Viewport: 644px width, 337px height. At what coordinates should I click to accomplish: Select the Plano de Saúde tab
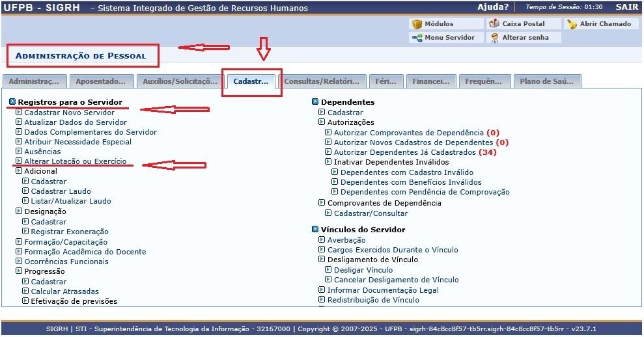pyautogui.click(x=546, y=81)
